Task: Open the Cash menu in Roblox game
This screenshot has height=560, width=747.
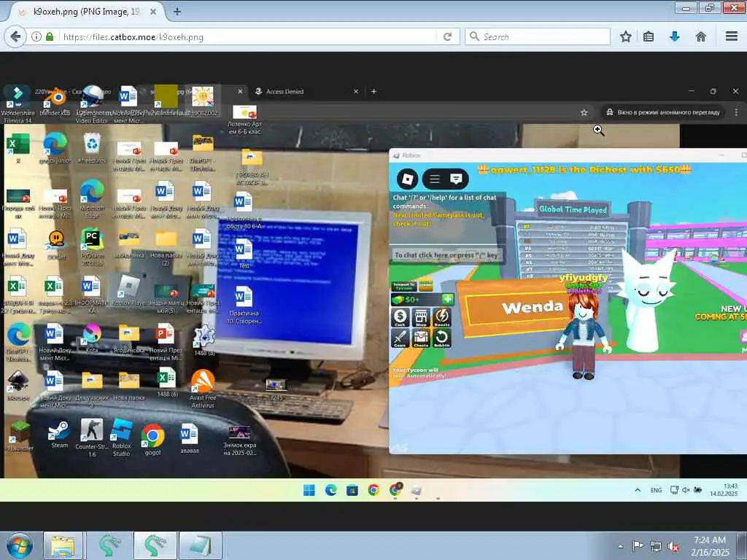Action: pos(400,317)
